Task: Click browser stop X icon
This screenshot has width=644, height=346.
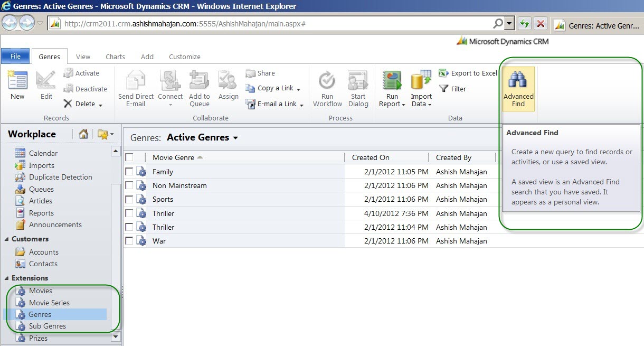Action: [x=541, y=23]
